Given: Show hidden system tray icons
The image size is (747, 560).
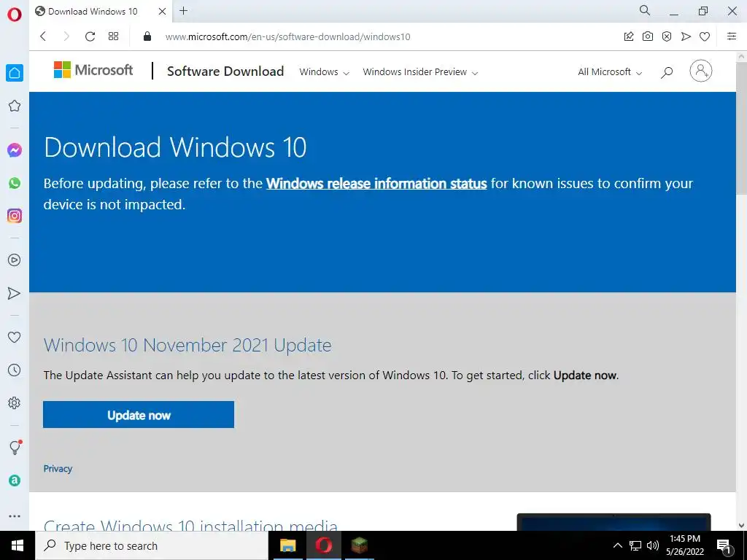Looking at the screenshot, I should [x=617, y=545].
